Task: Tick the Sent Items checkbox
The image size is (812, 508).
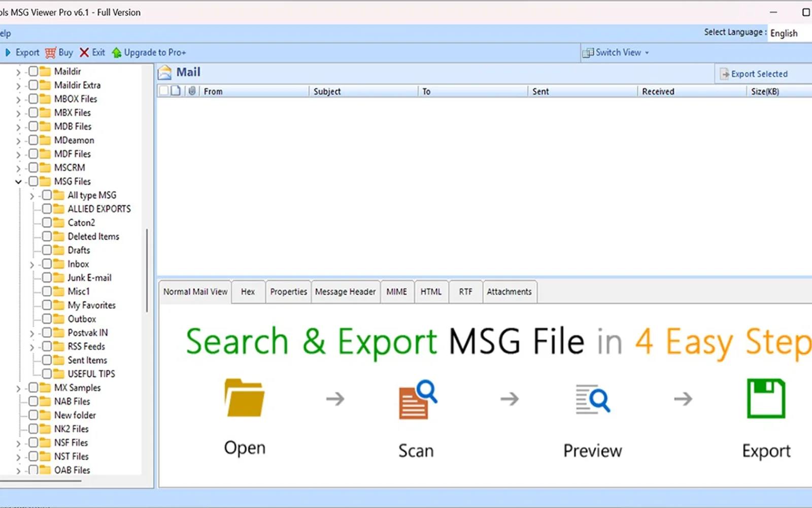Action: [x=47, y=360]
